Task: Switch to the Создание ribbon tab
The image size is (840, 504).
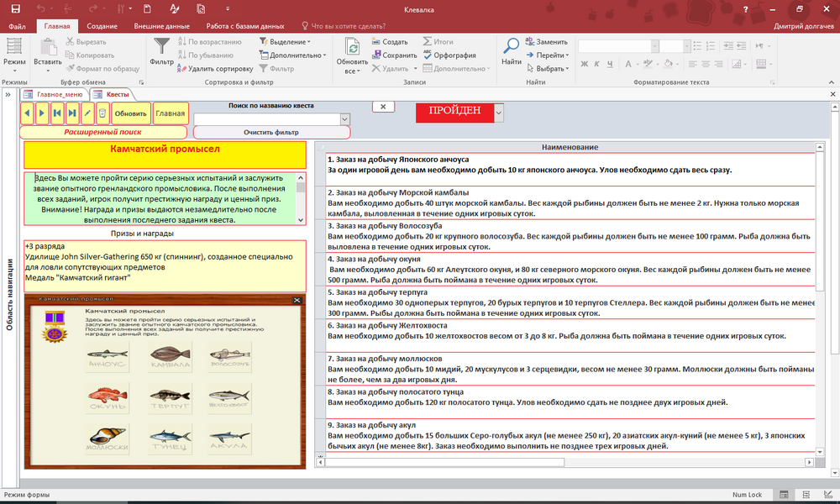Action: click(101, 26)
